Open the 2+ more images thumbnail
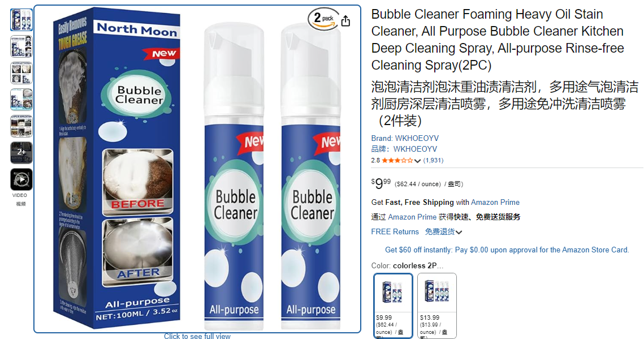The height and width of the screenshot is (339, 644). (x=21, y=152)
